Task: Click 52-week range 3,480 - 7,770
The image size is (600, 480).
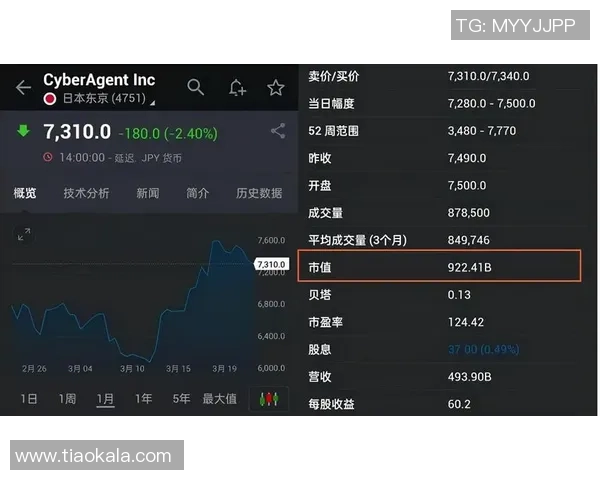Action: point(482,131)
